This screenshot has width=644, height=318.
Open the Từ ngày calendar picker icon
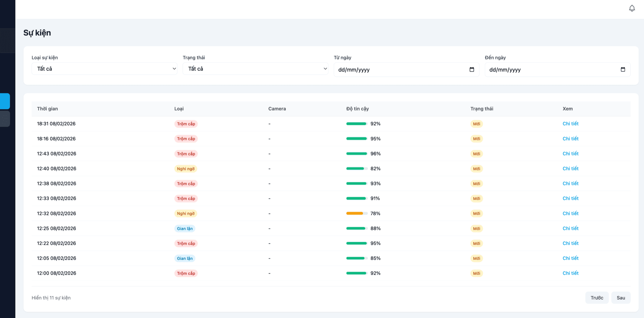click(x=472, y=69)
